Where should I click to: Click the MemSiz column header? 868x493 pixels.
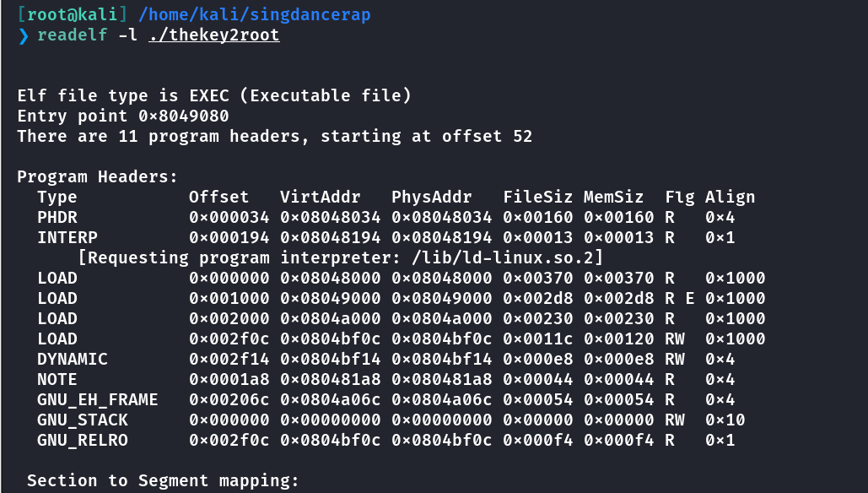613,198
